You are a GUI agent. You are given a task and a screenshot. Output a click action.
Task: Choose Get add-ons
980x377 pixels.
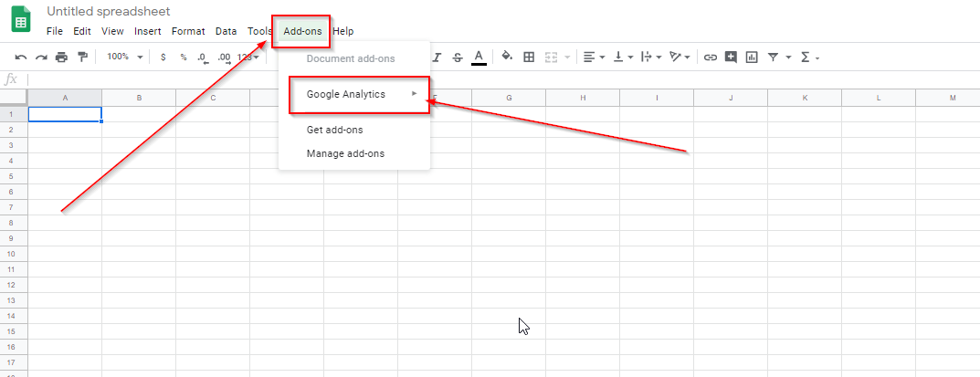click(354, 130)
